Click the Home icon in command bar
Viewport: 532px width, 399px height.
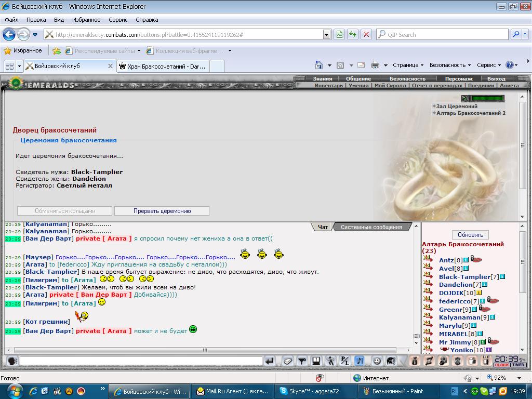click(318, 65)
